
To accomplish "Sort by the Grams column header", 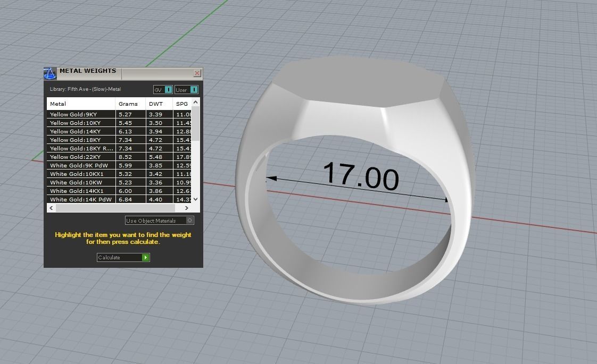I will 130,104.
